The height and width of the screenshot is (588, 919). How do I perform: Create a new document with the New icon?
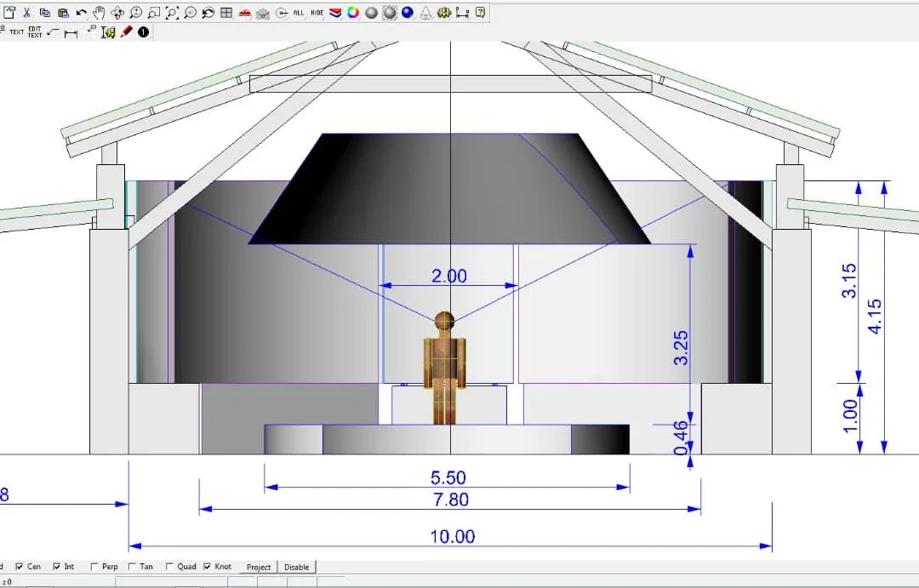[9, 12]
